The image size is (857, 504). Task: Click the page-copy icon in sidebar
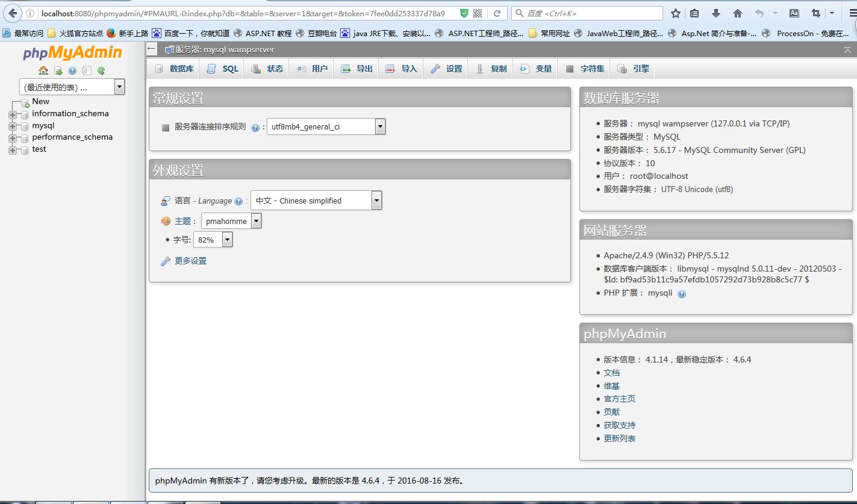[87, 70]
